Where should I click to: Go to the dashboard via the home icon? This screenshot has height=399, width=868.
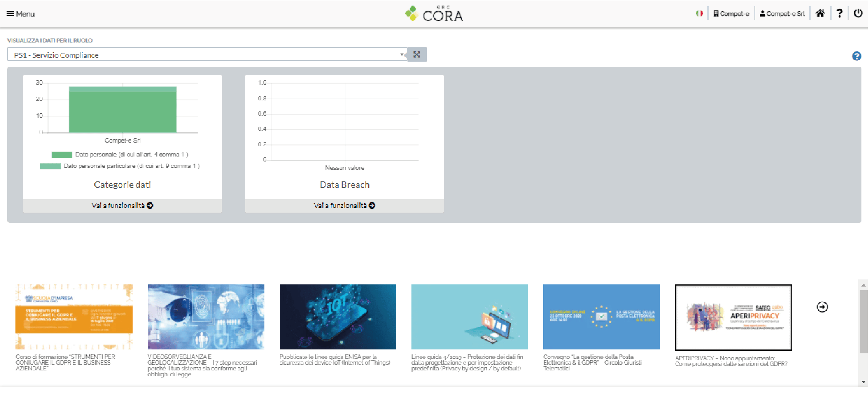coord(821,13)
